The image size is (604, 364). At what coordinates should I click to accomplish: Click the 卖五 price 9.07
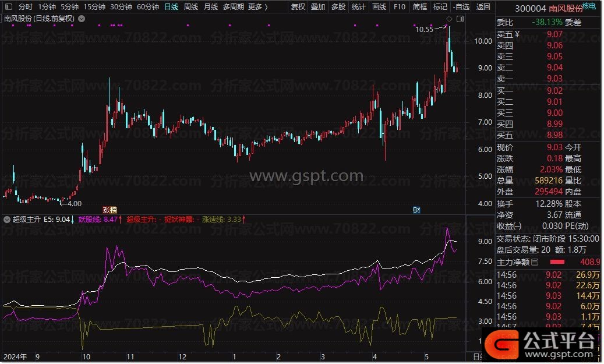554,34
